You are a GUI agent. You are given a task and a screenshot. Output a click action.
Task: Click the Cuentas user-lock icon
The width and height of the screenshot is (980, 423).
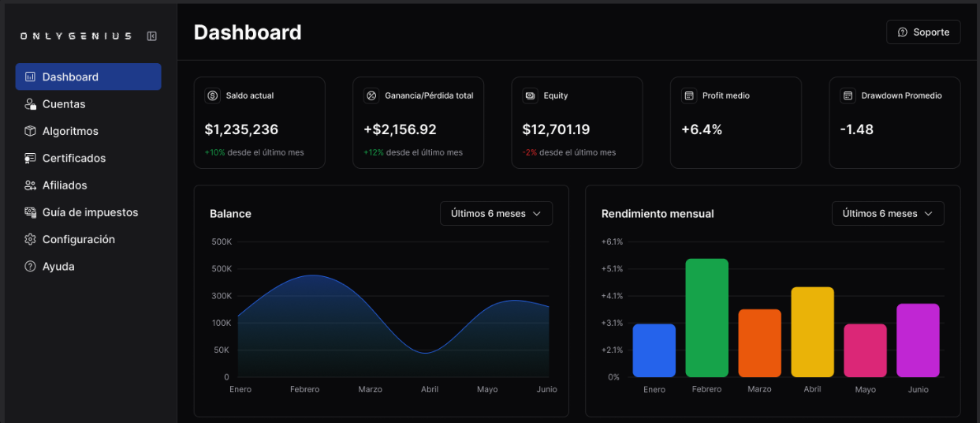[30, 104]
